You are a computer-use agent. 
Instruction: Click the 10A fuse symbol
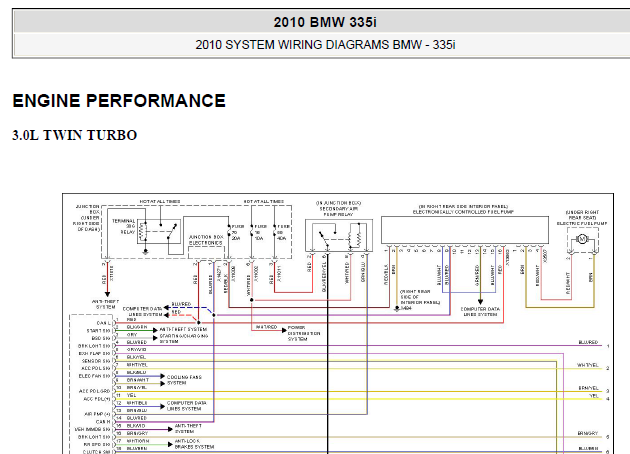[252, 232]
